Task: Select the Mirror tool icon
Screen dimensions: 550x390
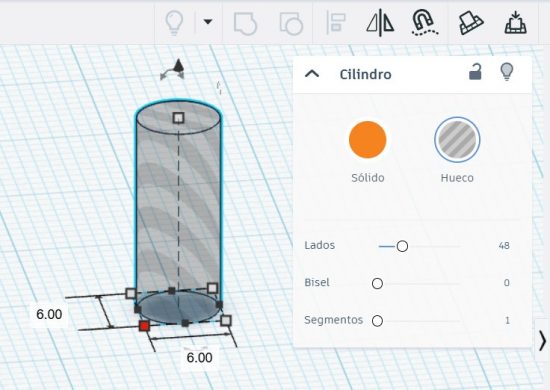Action: coord(380,23)
